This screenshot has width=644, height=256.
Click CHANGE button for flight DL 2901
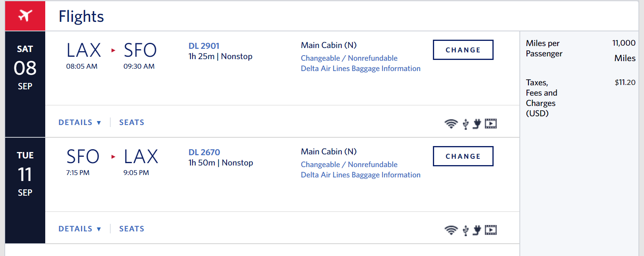(463, 50)
